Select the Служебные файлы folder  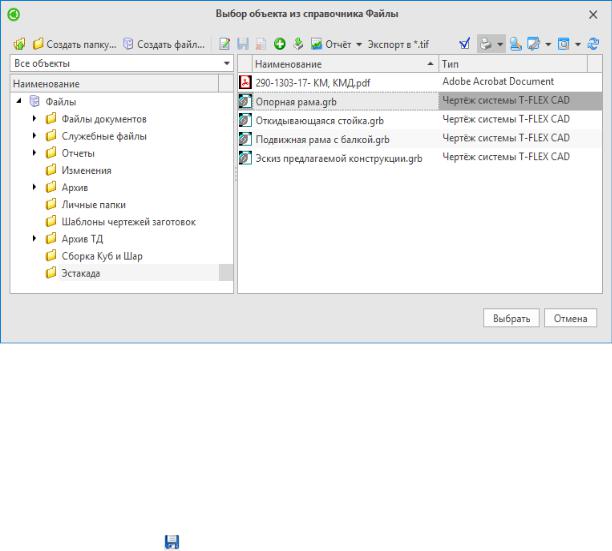point(104,136)
